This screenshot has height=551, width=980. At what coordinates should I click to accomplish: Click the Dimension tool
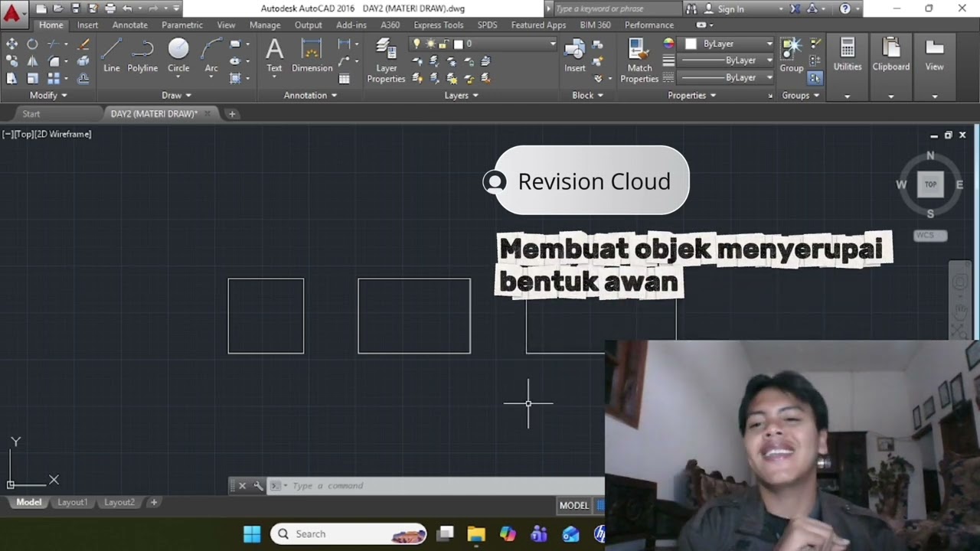point(312,55)
